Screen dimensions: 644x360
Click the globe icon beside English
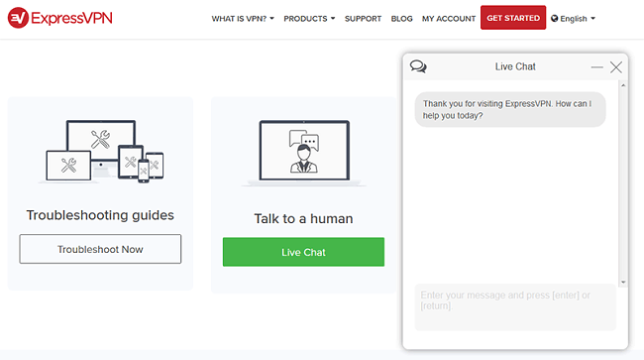[555, 19]
